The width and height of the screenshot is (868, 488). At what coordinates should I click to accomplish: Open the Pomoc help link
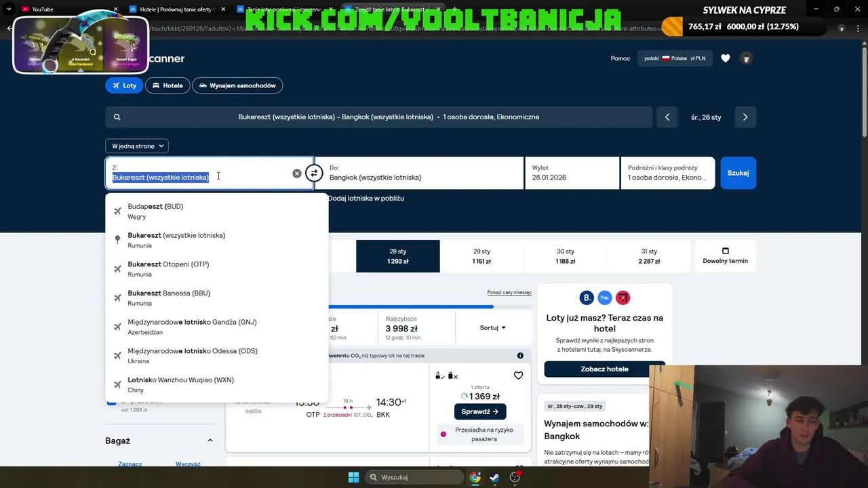pos(620,58)
